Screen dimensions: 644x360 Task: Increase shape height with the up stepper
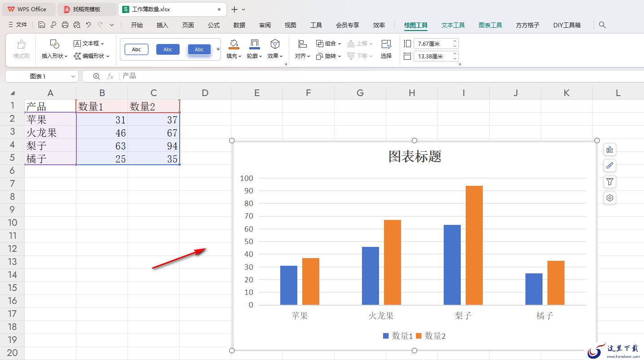point(455,41)
